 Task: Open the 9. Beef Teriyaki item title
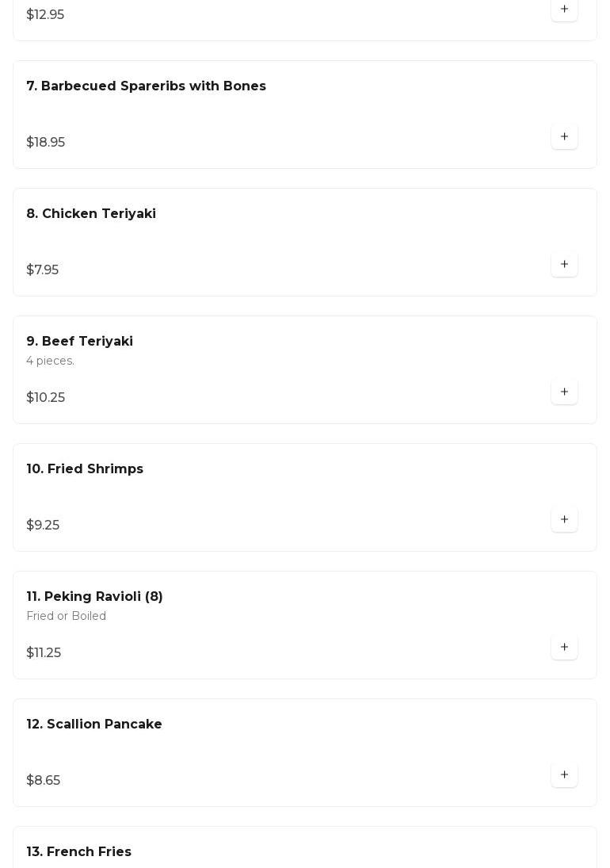click(80, 341)
